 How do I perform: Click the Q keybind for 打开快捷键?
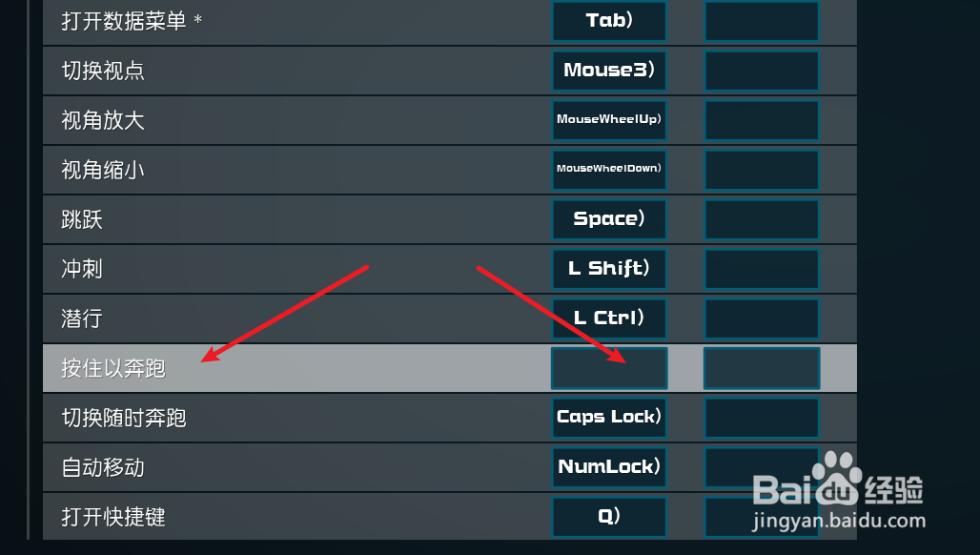tap(609, 516)
